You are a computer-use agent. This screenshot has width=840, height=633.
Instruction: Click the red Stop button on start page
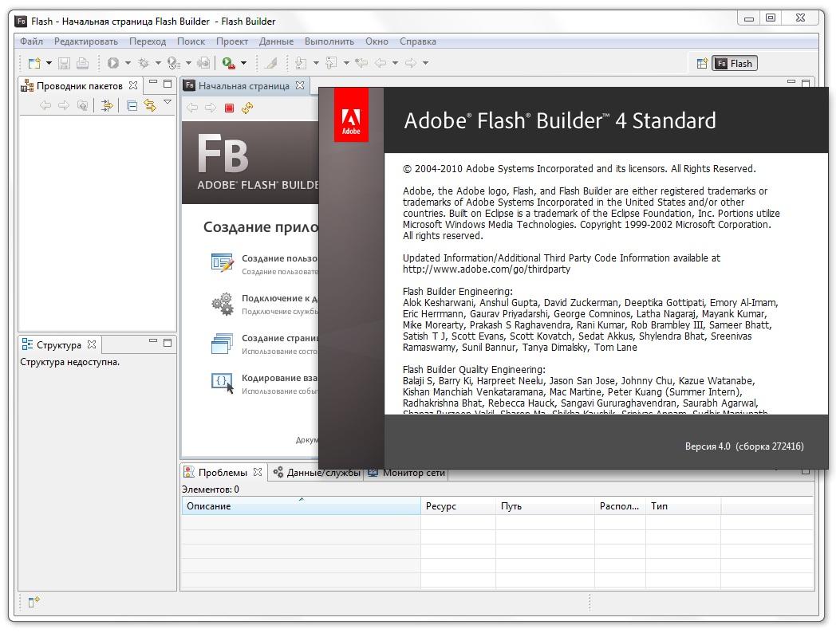[x=229, y=108]
